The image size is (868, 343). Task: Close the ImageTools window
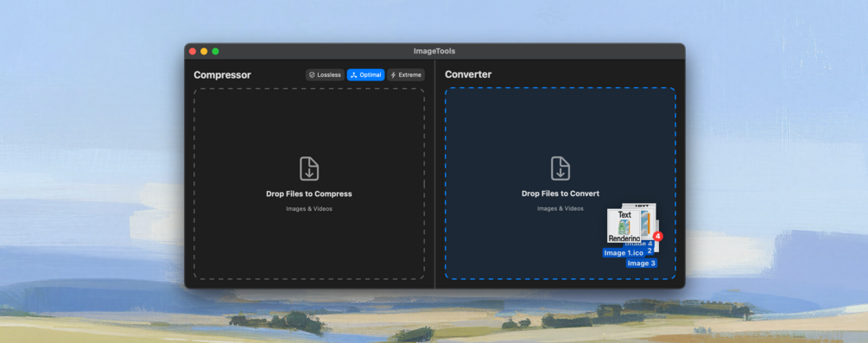tap(193, 51)
